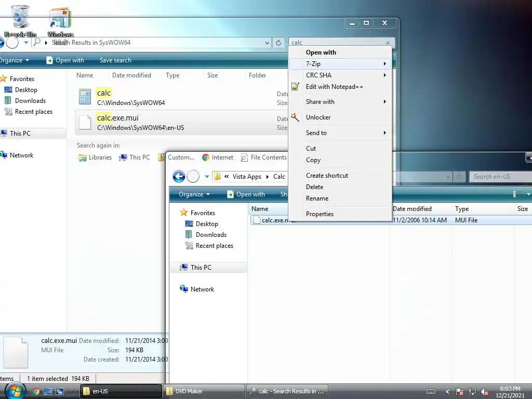This screenshot has height=399, width=532.
Task: Expand the Share with submenu
Action: click(x=340, y=102)
